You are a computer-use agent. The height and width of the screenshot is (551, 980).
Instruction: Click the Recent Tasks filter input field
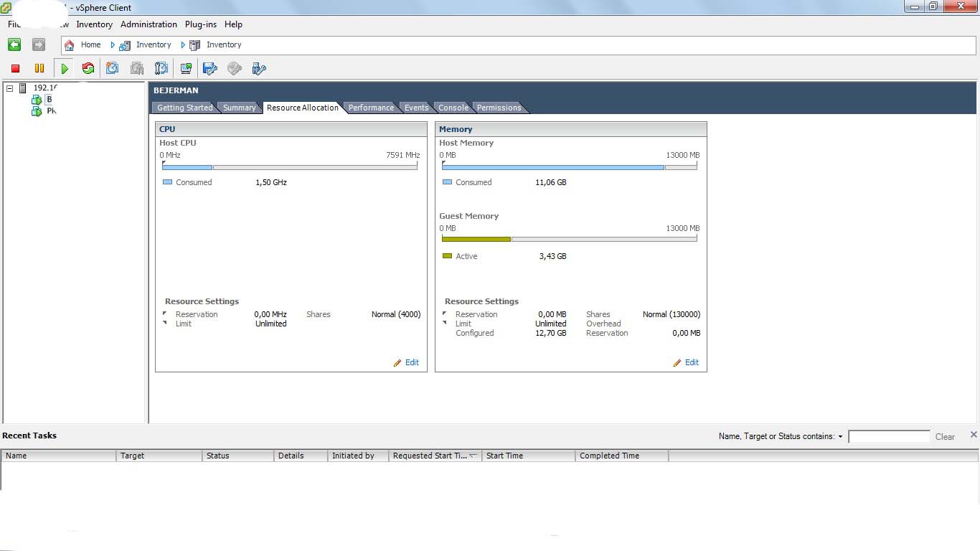coord(889,436)
